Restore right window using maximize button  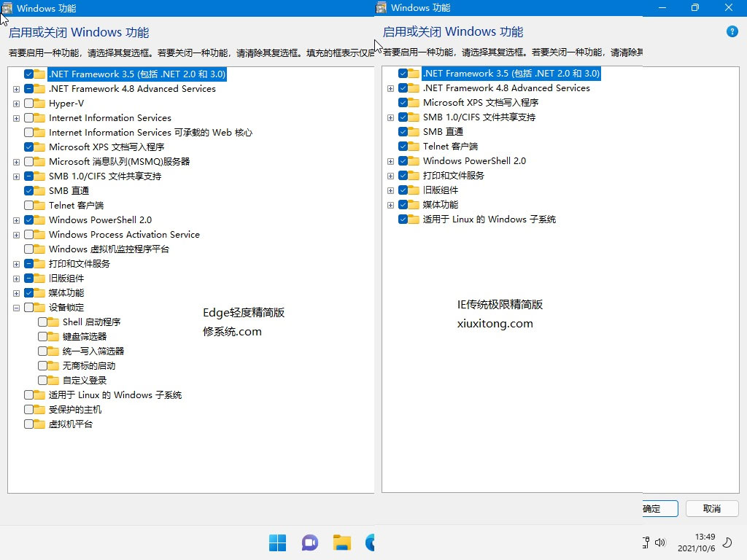695,7
